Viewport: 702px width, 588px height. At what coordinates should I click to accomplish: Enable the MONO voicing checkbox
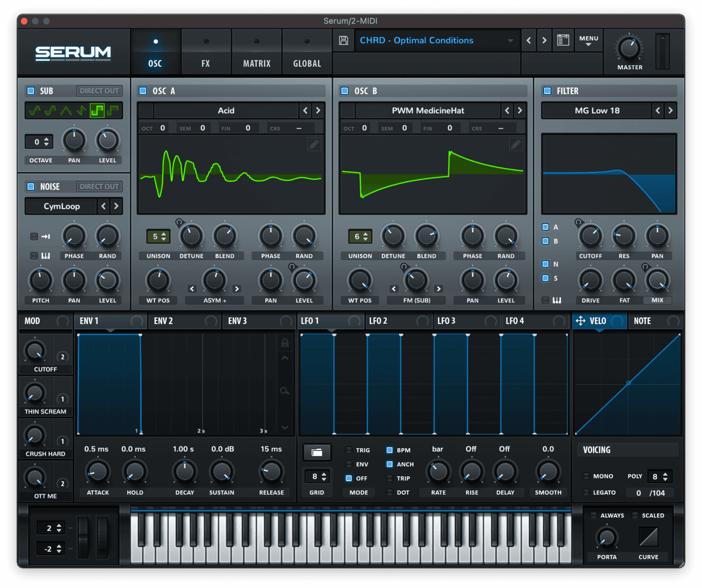pos(586,476)
